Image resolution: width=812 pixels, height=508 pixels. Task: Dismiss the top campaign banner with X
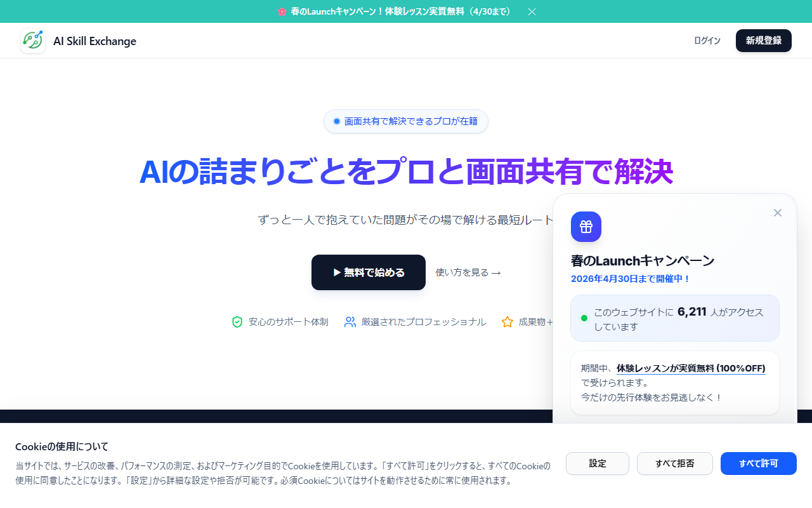click(x=532, y=11)
